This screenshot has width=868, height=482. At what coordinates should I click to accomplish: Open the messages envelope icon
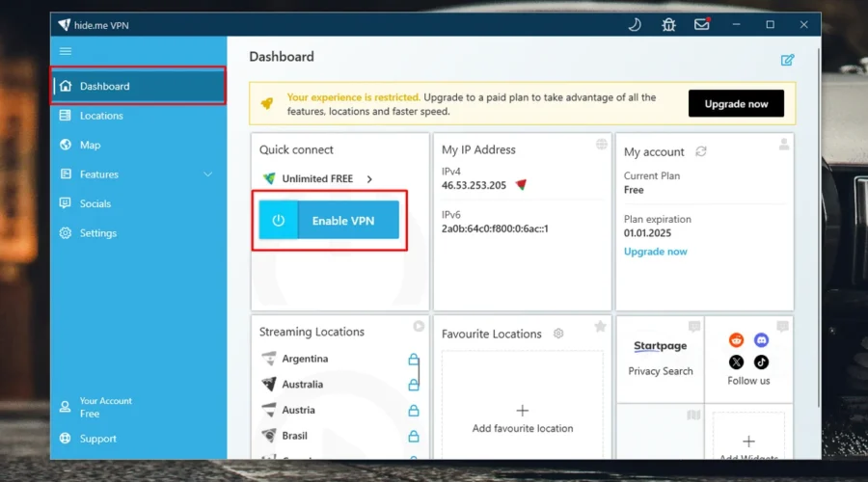702,24
